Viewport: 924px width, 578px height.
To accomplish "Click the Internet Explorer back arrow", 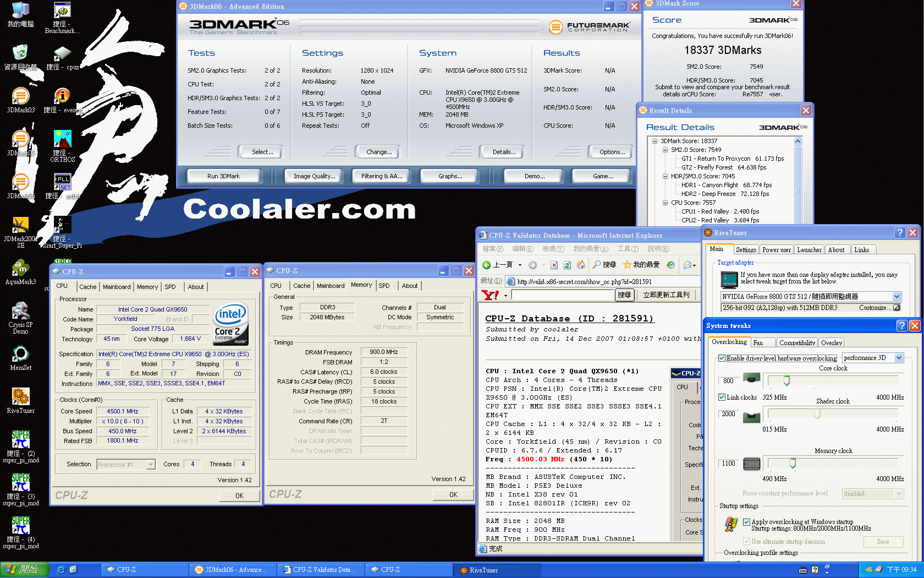I will (x=487, y=265).
